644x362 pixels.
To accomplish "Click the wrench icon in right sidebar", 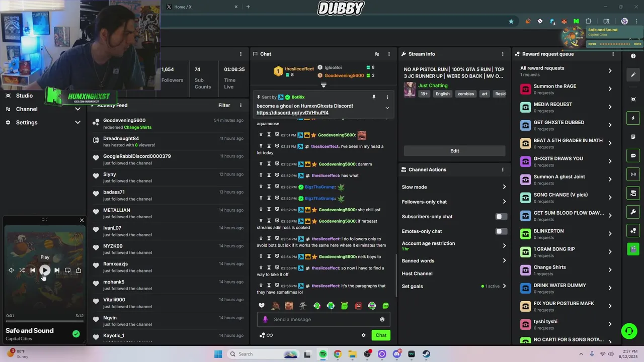I will click(633, 212).
